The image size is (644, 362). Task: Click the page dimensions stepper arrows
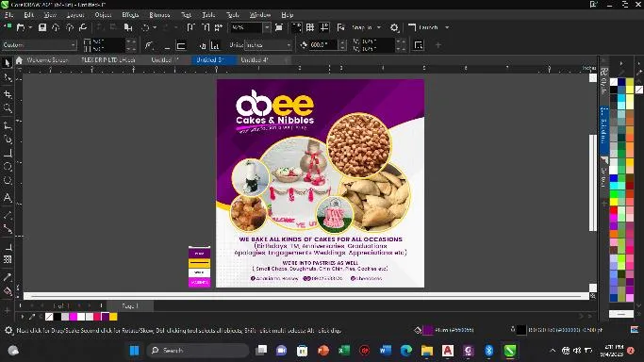(x=131, y=45)
